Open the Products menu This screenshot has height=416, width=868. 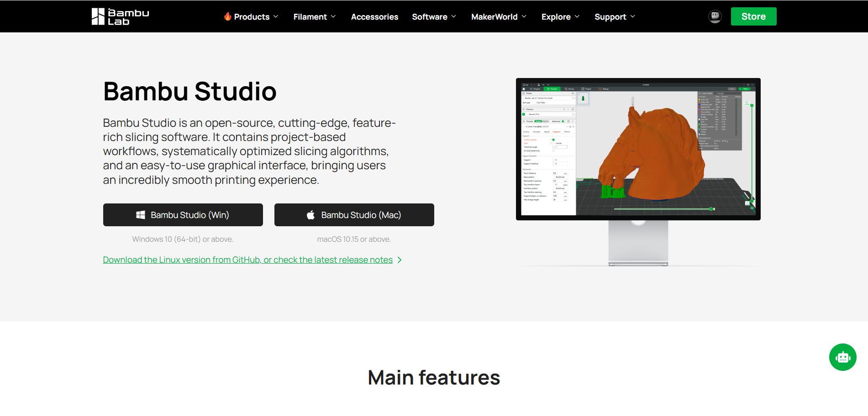251,17
